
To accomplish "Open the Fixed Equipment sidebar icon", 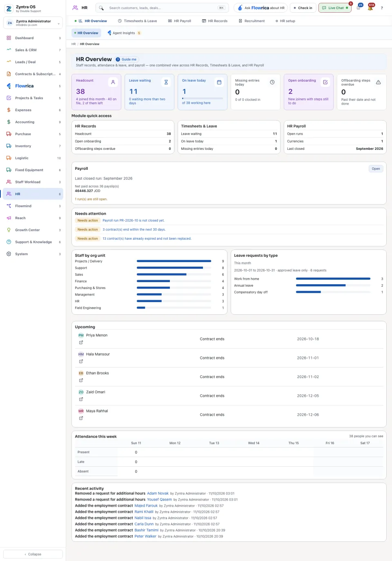I will [x=9, y=170].
